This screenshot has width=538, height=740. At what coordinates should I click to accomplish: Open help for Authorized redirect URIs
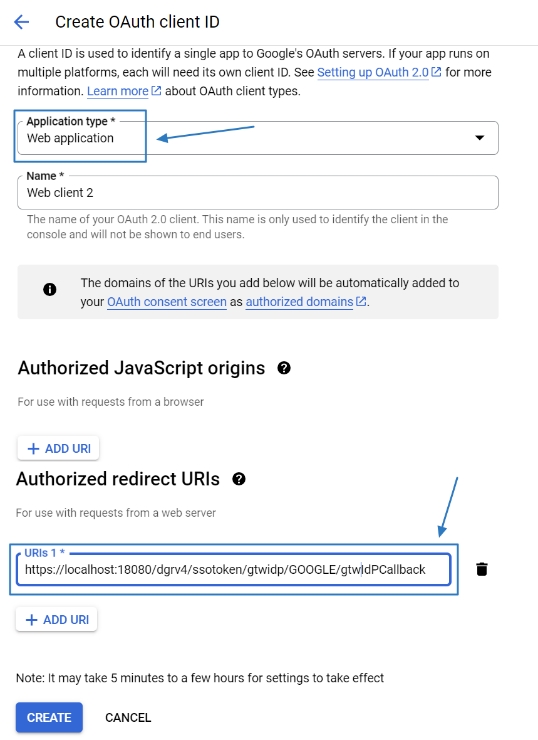coord(239,479)
